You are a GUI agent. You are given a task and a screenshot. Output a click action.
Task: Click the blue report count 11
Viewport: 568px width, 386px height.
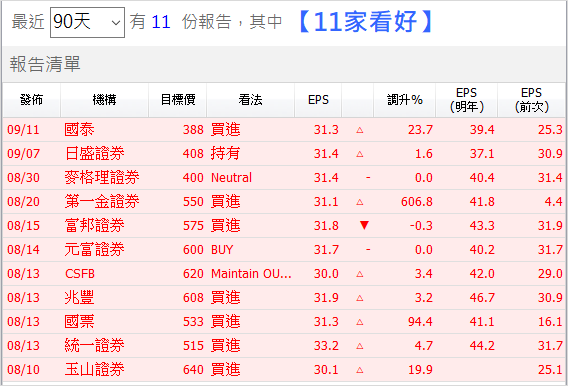[161, 22]
